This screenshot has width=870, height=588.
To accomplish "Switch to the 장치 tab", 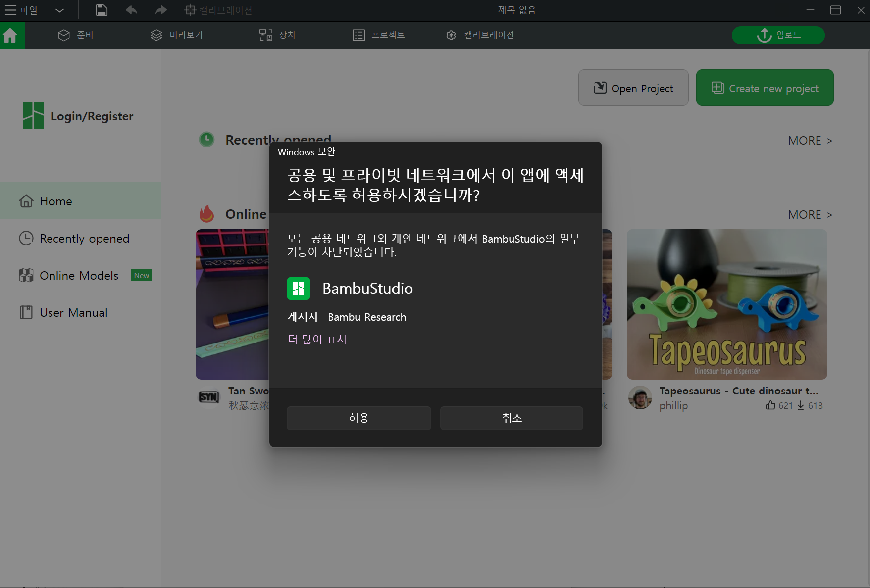I will coord(277,35).
